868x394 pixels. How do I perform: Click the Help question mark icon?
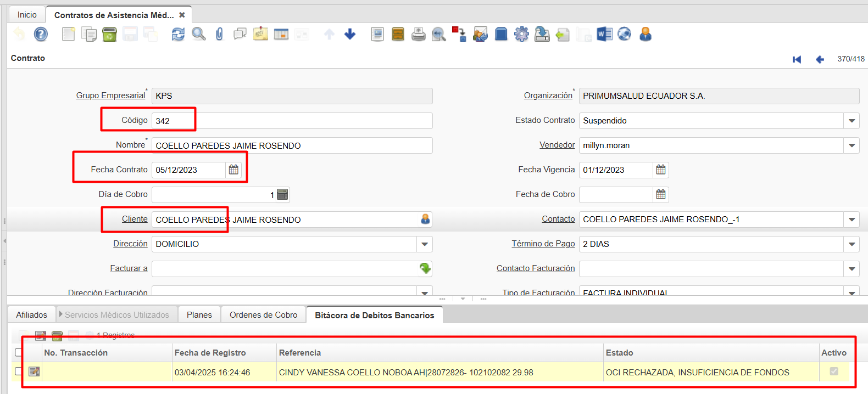[x=41, y=35]
